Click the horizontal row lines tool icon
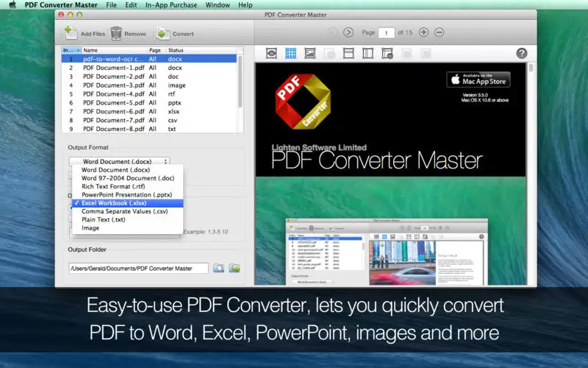Screen dimensions: 588x368 348,53
